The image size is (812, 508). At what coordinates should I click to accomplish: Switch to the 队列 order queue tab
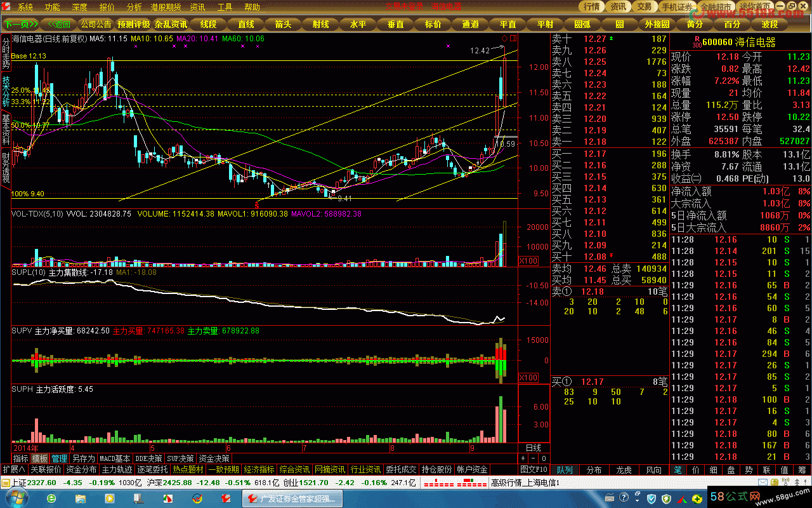pos(565,470)
